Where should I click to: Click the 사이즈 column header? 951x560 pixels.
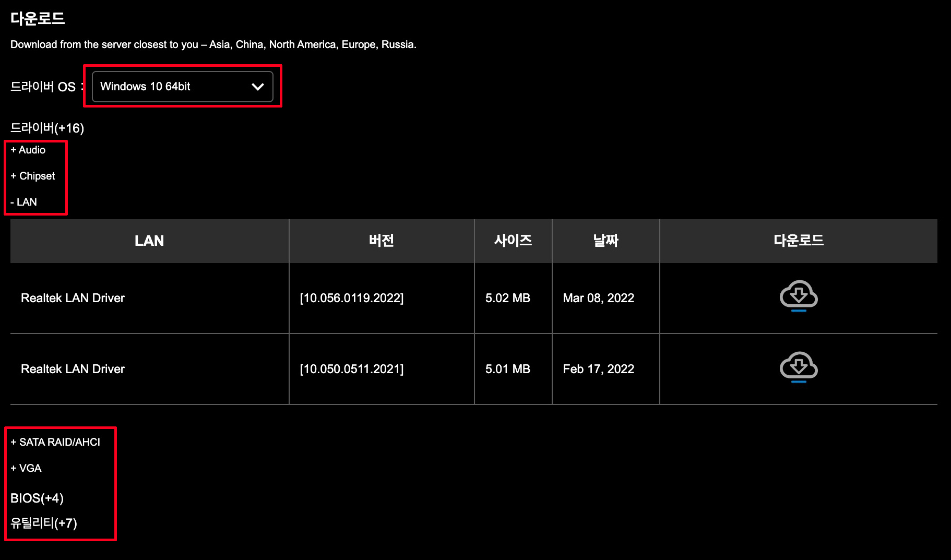point(513,241)
